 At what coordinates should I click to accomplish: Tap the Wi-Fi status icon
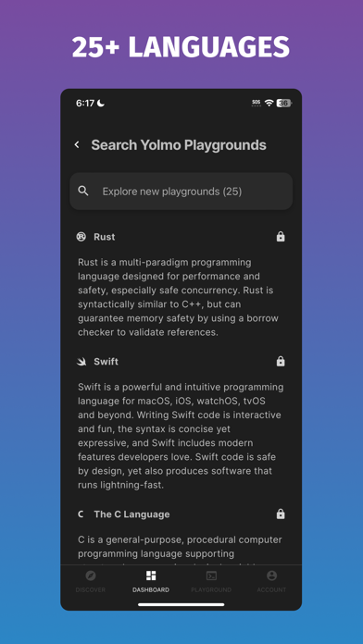(x=269, y=103)
